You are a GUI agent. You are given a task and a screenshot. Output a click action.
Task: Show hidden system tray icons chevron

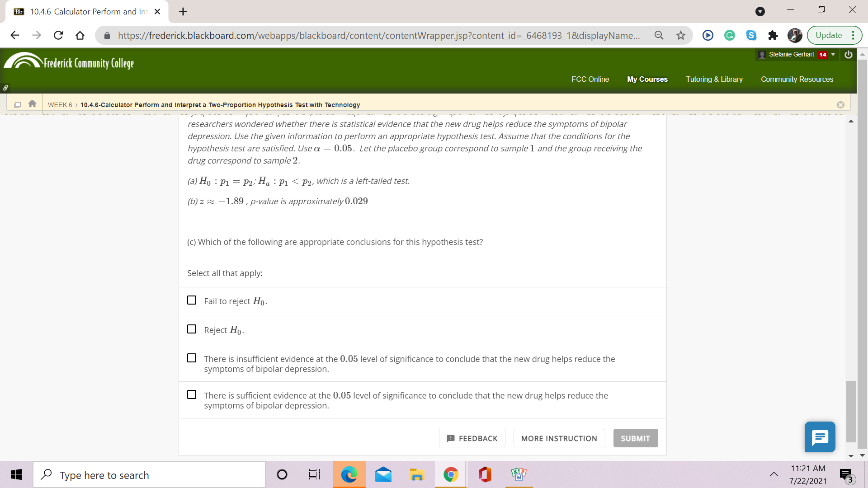click(x=774, y=474)
